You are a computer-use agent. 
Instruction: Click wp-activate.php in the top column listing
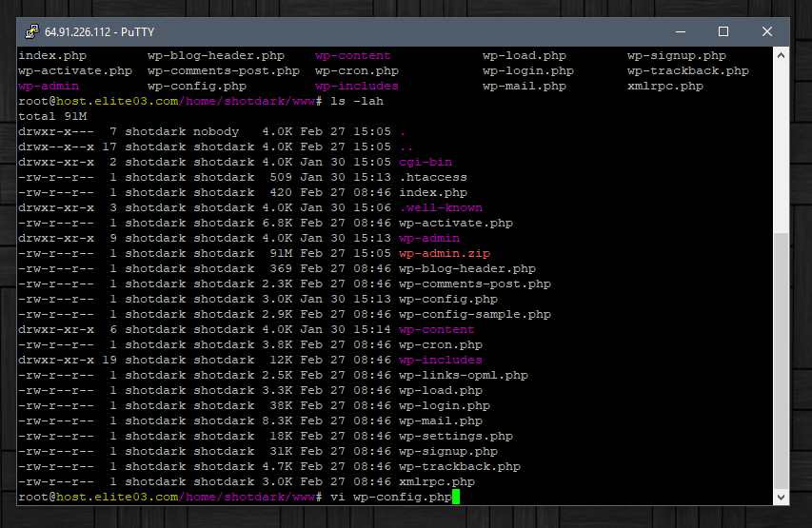coord(75,71)
